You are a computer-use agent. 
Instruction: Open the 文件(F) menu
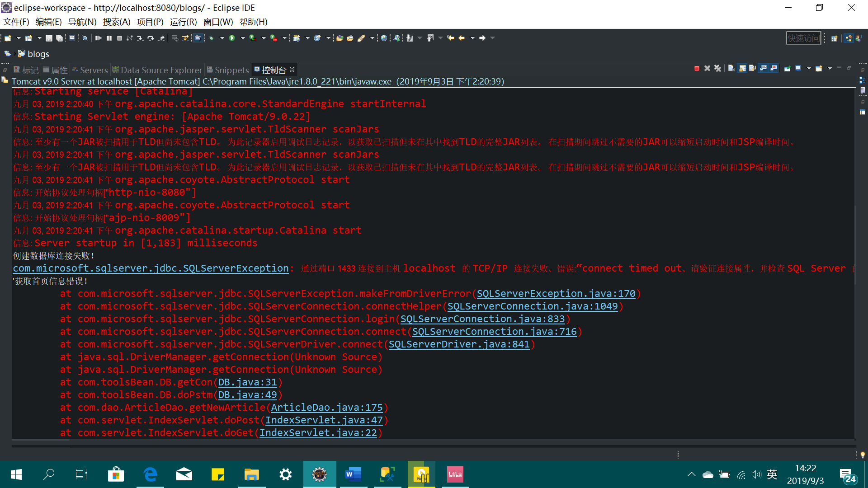click(16, 22)
